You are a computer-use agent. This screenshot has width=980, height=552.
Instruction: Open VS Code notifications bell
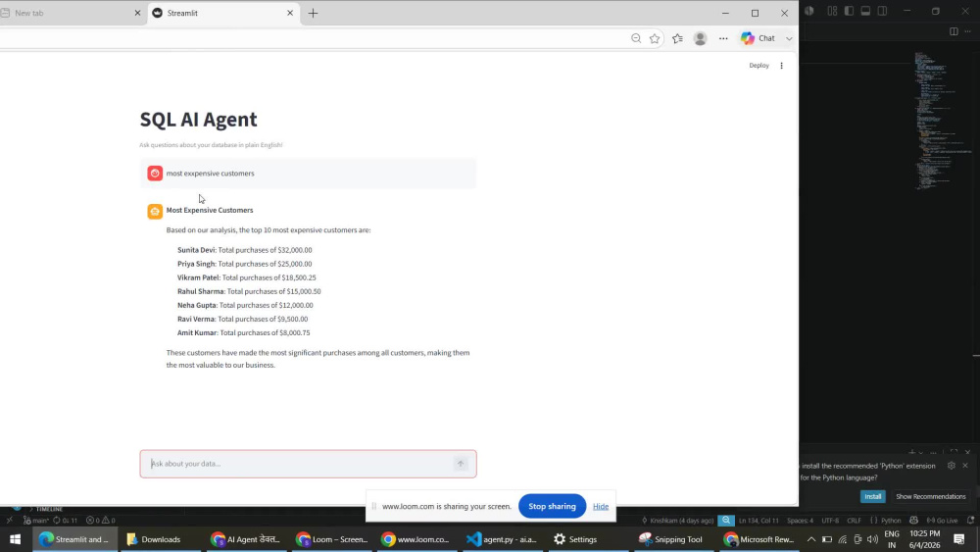[970, 520]
